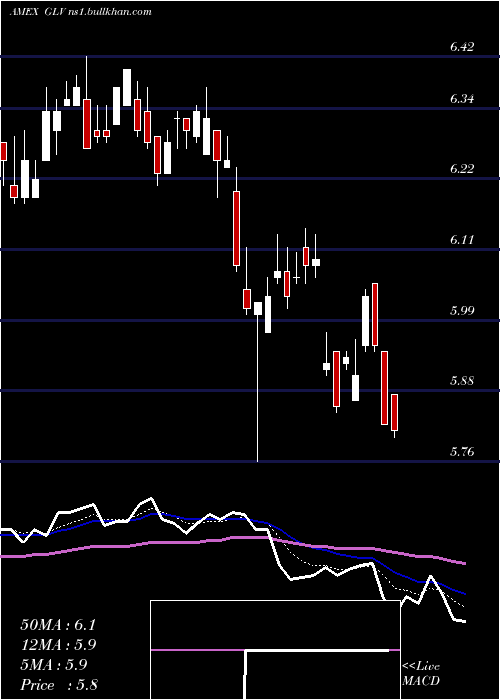
Task: Click the 5.76 price level label
Action: point(462,452)
